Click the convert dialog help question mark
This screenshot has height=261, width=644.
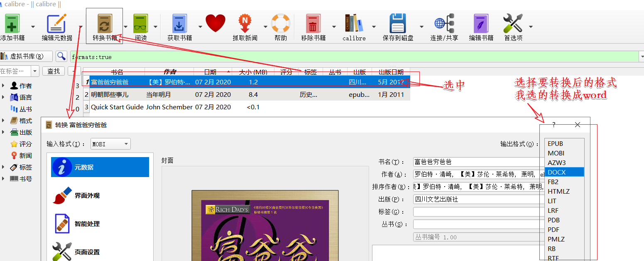tap(554, 124)
